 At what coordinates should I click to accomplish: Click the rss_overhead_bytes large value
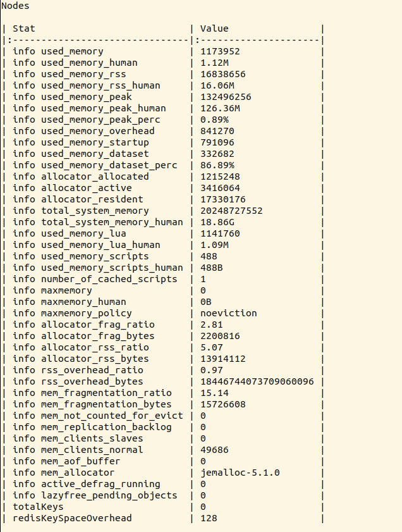tap(257, 381)
